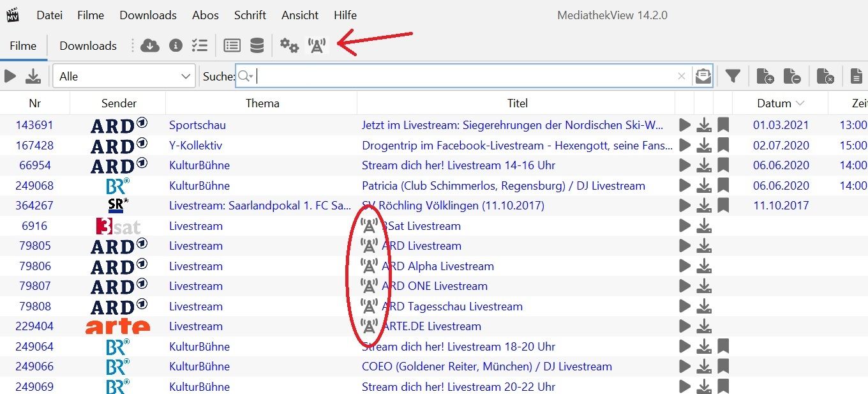Click the MediathekView app icon

pos(12,15)
